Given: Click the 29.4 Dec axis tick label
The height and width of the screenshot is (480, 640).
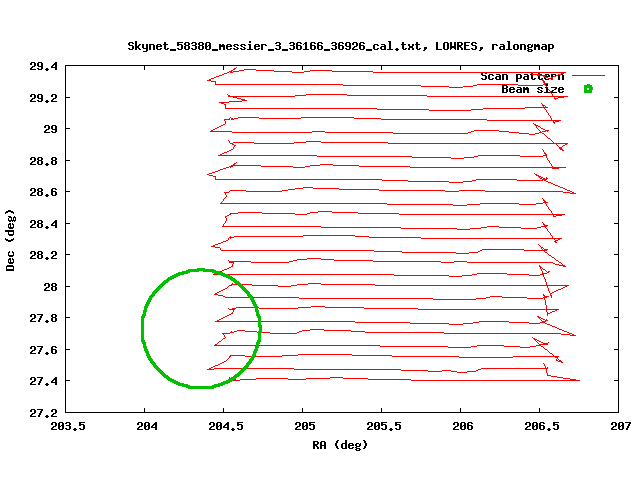Looking at the screenshot, I should (x=44, y=66).
